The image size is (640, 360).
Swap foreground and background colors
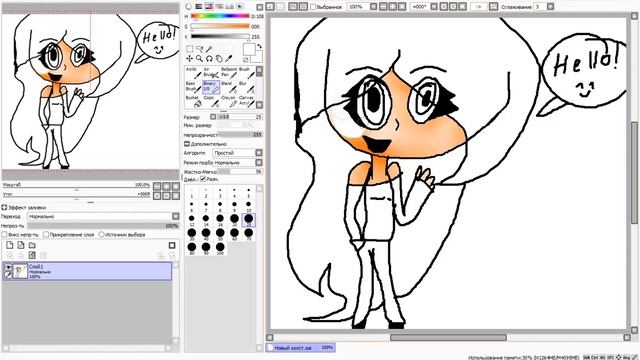tap(259, 46)
